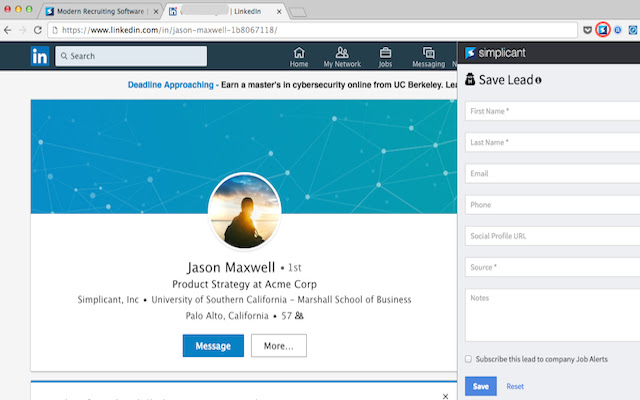Click the LinkedIn logo
Image resolution: width=640 pixels, height=400 pixels.
coord(40,56)
